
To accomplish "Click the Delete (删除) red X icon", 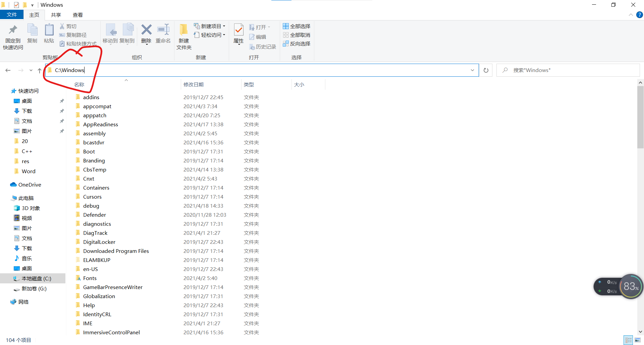I will [x=146, y=30].
